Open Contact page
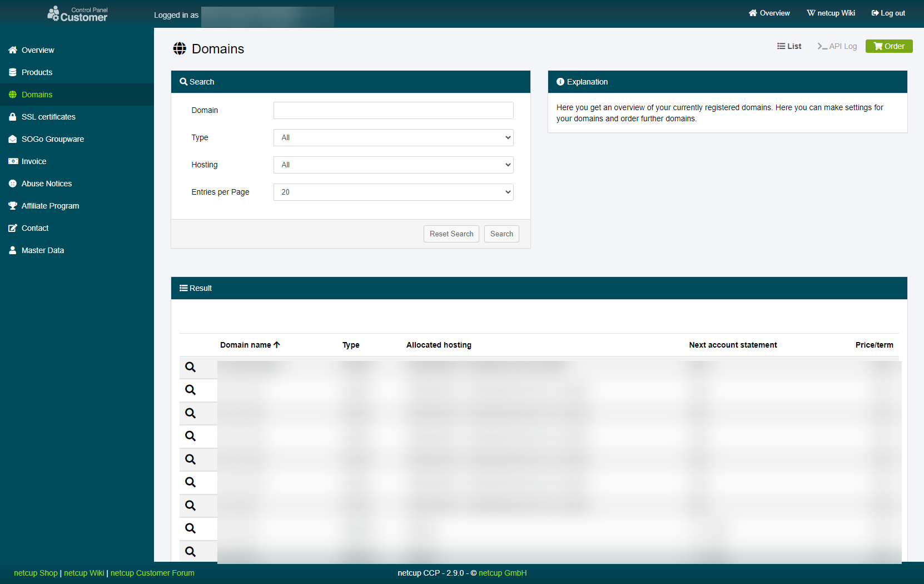The width and height of the screenshot is (924, 584). tap(77, 228)
